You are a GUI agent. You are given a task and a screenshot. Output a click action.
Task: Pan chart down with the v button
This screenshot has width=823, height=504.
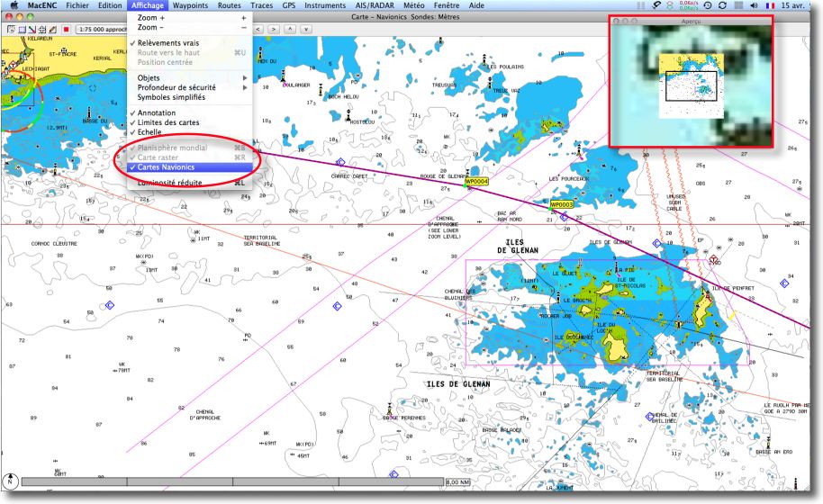coord(306,30)
